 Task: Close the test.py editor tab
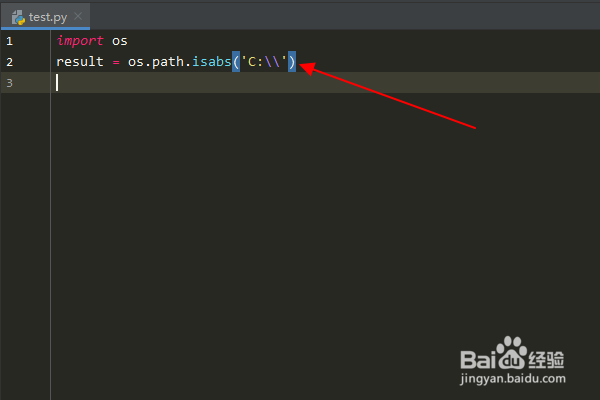pyautogui.click(x=78, y=16)
